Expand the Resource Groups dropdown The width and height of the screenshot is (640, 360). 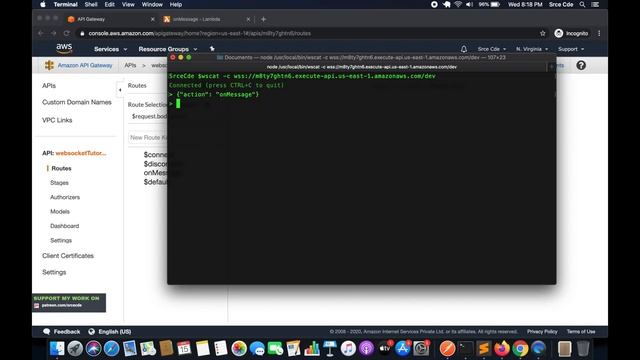(x=168, y=49)
